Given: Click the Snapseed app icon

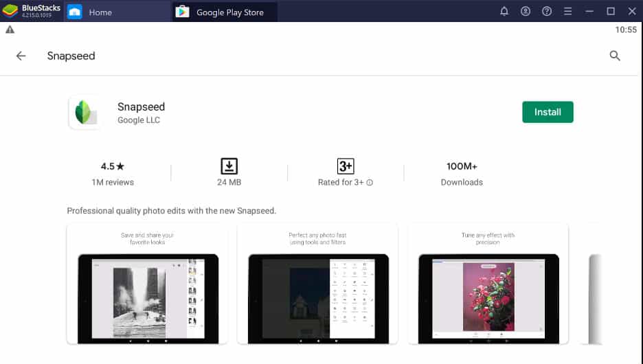Looking at the screenshot, I should pos(85,112).
